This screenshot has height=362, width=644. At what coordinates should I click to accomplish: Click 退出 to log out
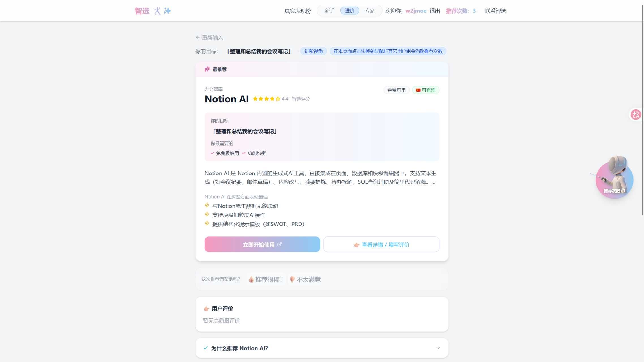point(435,11)
